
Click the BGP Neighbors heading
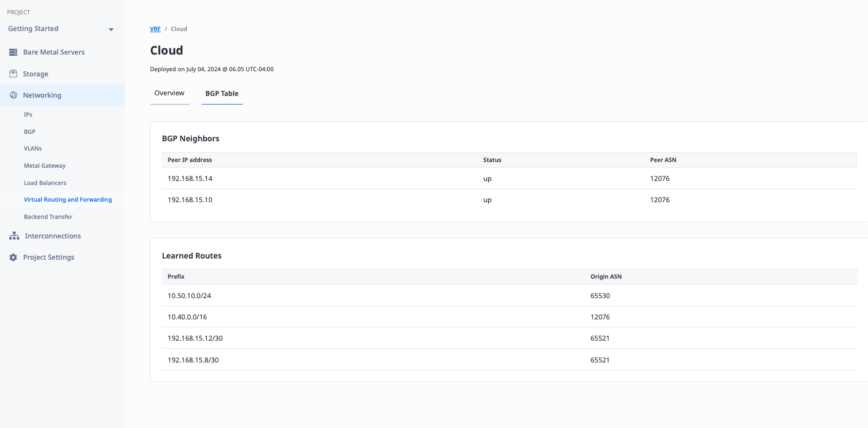(x=191, y=138)
